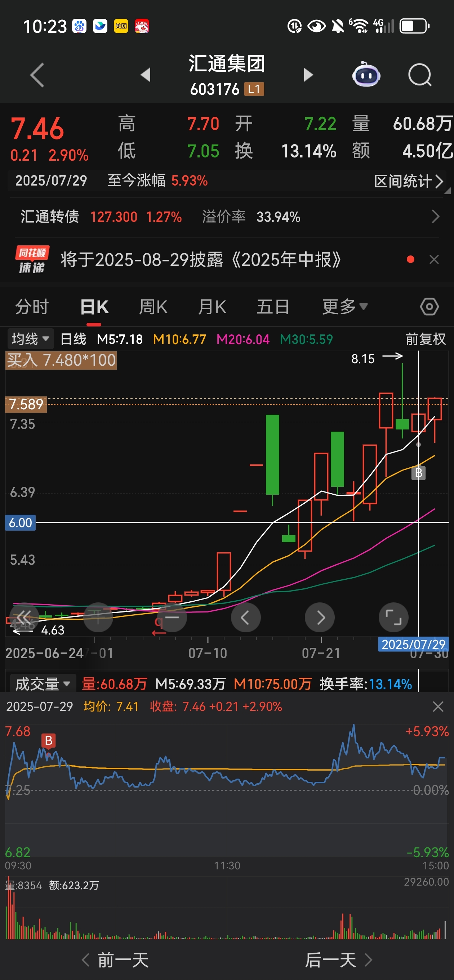Dismiss the 速递 announcement banner
Viewport: 454px width, 980px height.
[x=434, y=260]
